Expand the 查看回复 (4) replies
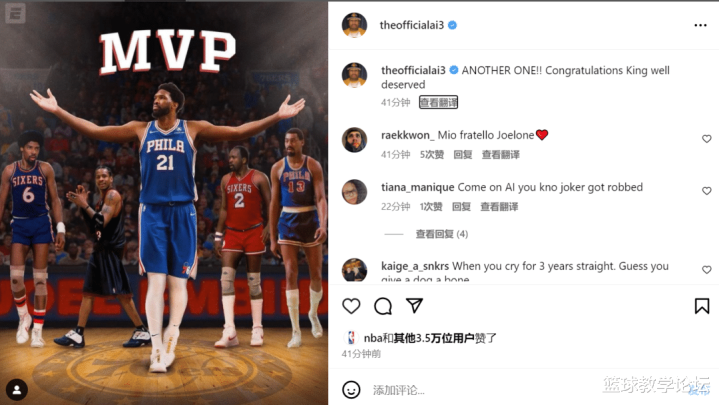The image size is (719, 405). click(x=442, y=234)
